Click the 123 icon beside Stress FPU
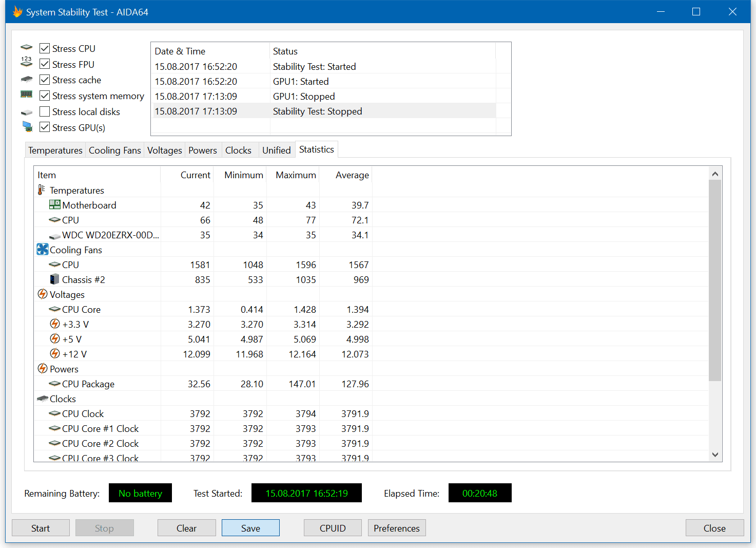The height and width of the screenshot is (548, 756). [x=27, y=62]
